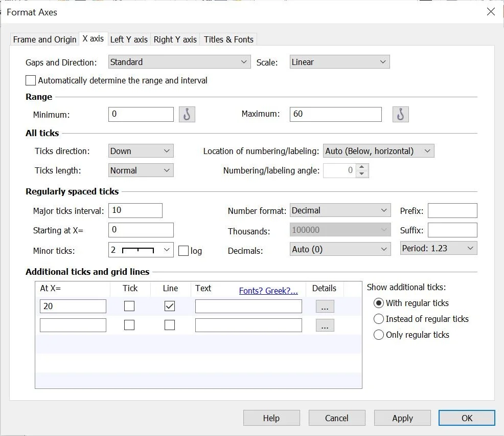The height and width of the screenshot is (436, 504).
Task: Open Details for the second additional ticks row
Action: [325, 325]
